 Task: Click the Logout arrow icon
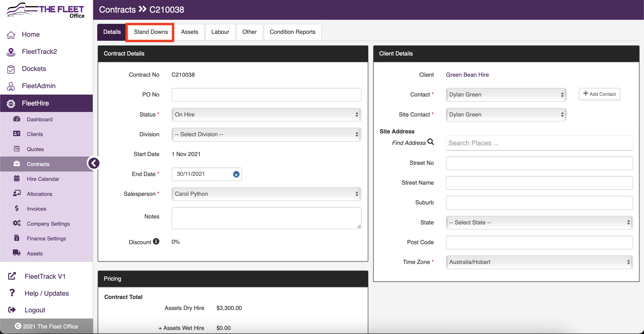[x=12, y=310]
